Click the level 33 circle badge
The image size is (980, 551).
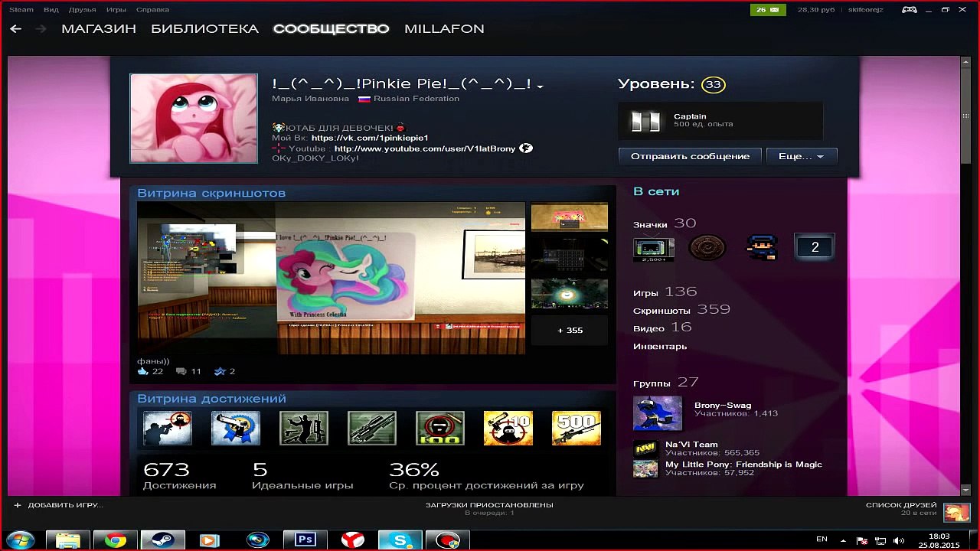[x=713, y=85]
